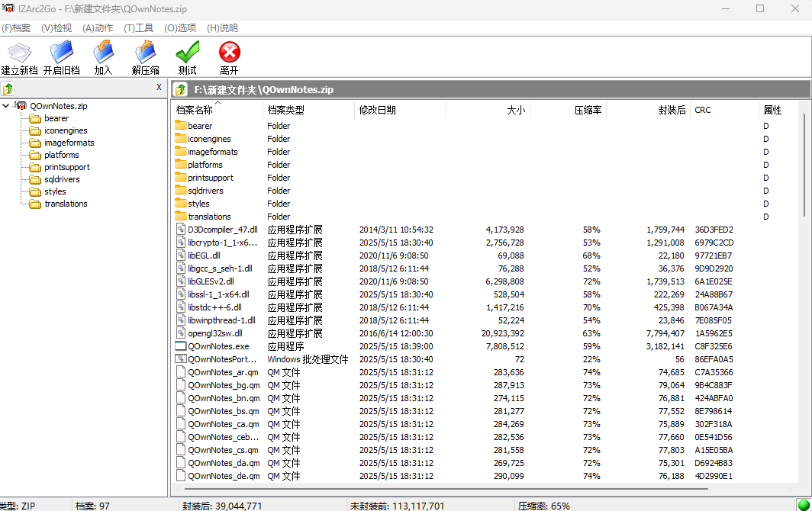The image size is (812, 511).
Task: Collapse the QOwnNotes.zip tree node
Action: (x=5, y=105)
